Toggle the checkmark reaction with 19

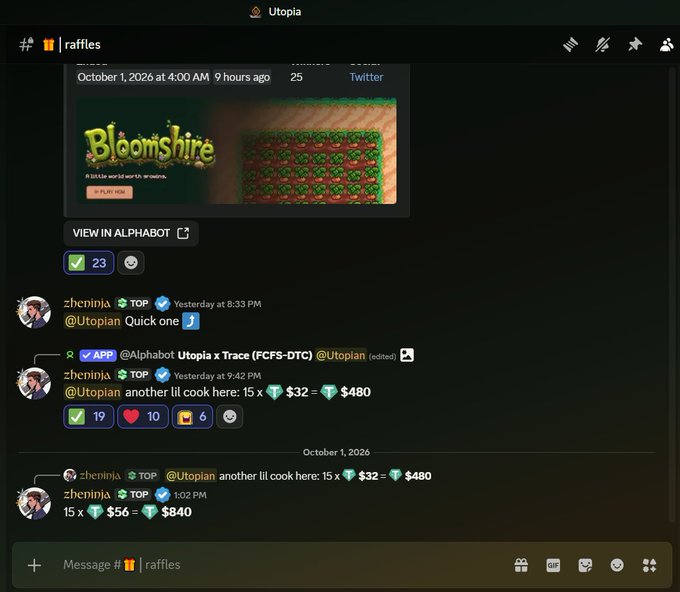pos(89,416)
